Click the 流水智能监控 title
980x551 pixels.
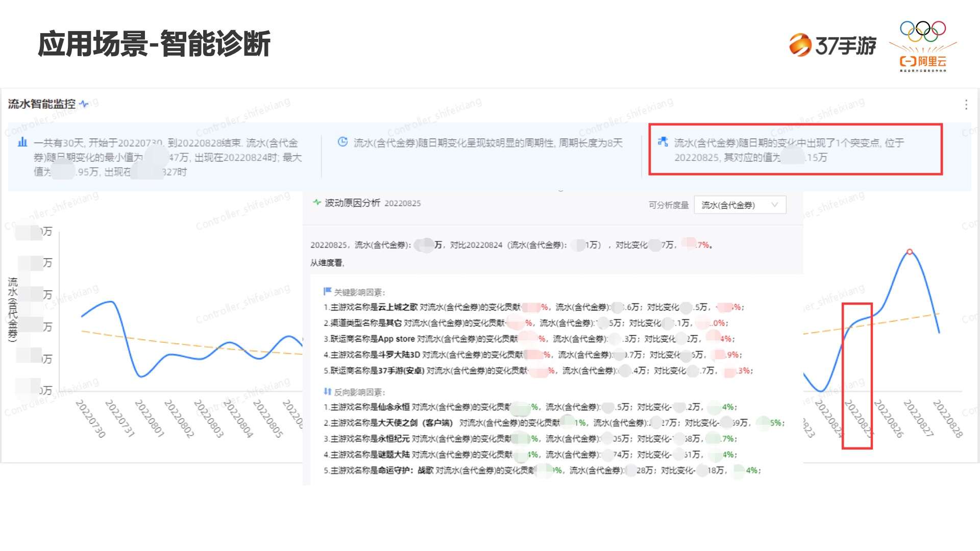pos(42,104)
